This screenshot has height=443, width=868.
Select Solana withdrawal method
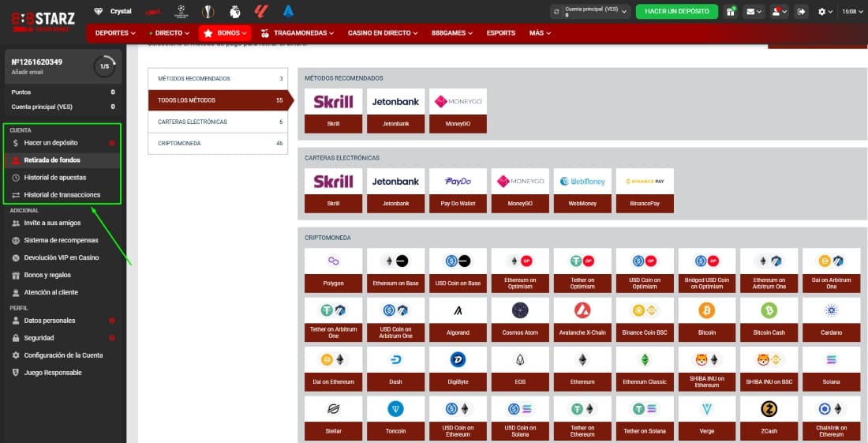tap(832, 369)
